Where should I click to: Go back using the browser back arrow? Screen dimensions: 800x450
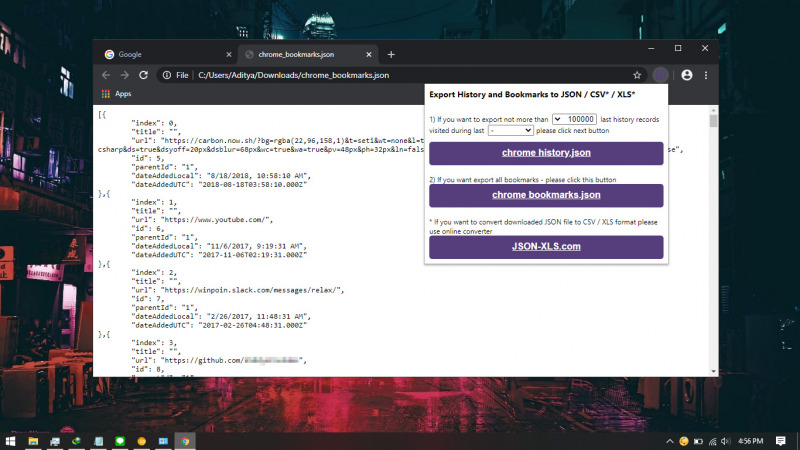(x=106, y=75)
